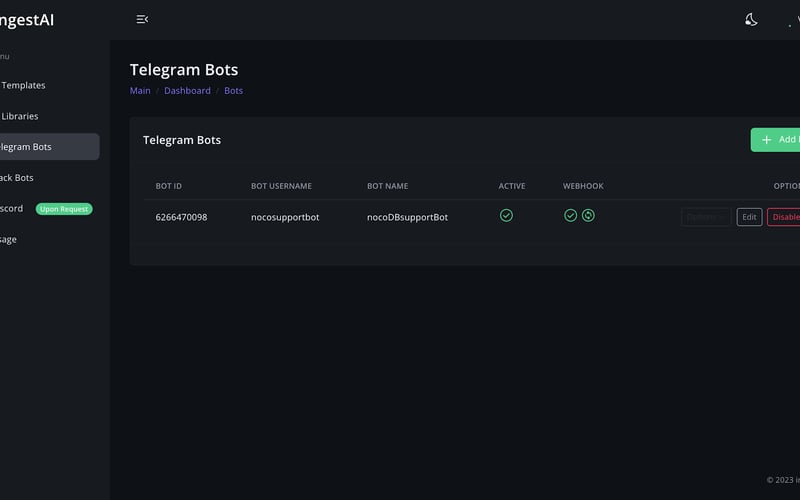Click the webhook status checkmark icon
The height and width of the screenshot is (500, 800).
570,215
